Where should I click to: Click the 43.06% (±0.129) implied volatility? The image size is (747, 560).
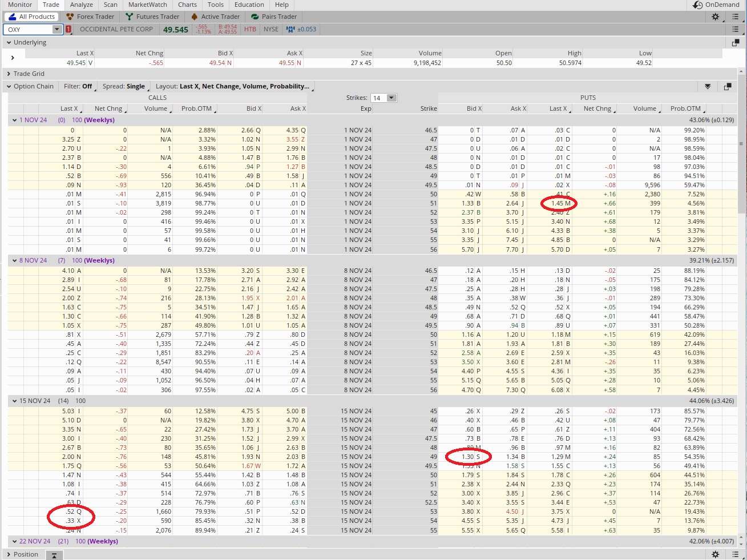pos(712,120)
